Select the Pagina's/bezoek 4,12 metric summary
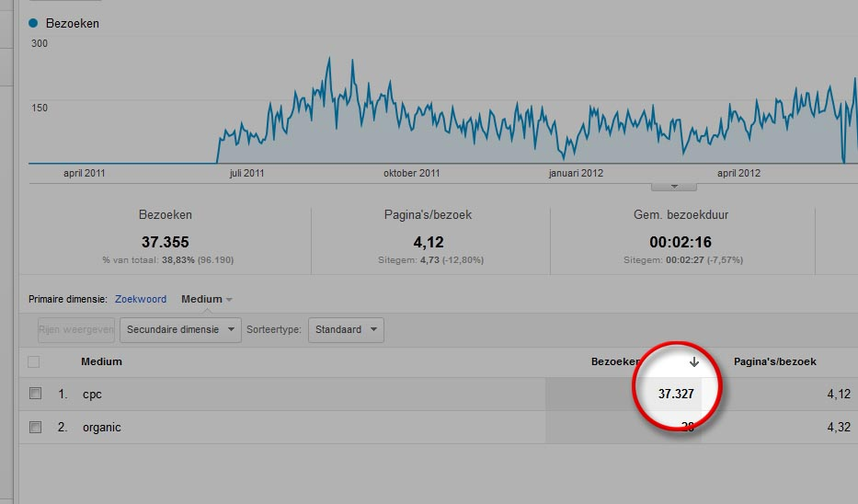 pos(430,241)
